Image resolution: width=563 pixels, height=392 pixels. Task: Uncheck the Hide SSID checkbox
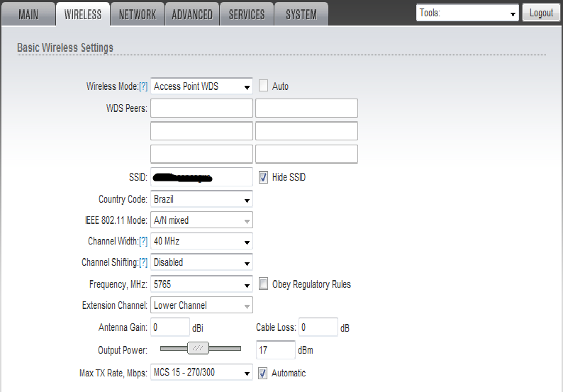[263, 177]
